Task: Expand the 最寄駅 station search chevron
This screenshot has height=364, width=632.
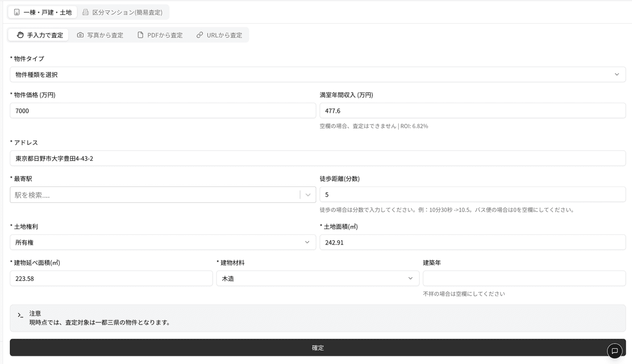Action: [x=308, y=195]
